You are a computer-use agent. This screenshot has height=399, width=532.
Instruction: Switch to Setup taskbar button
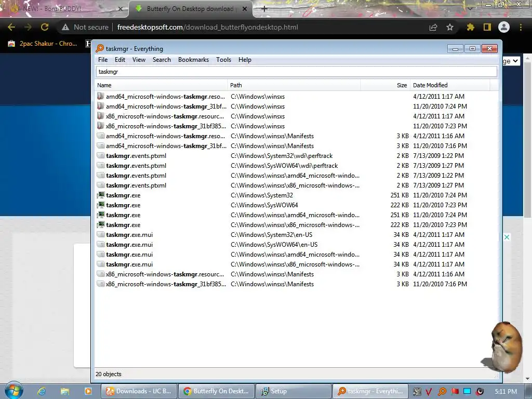coord(293,391)
